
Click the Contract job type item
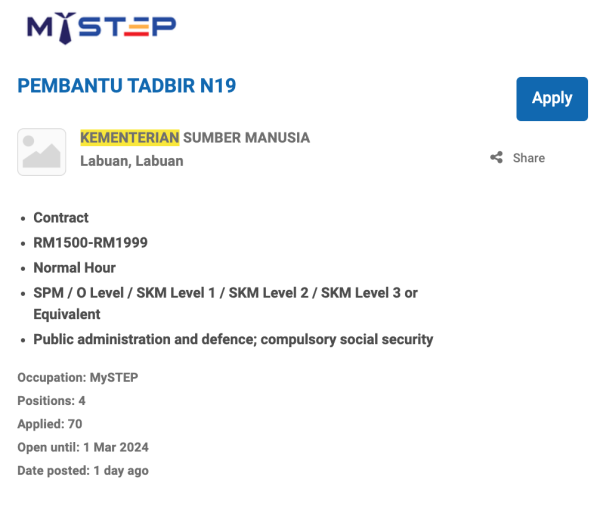(x=61, y=218)
